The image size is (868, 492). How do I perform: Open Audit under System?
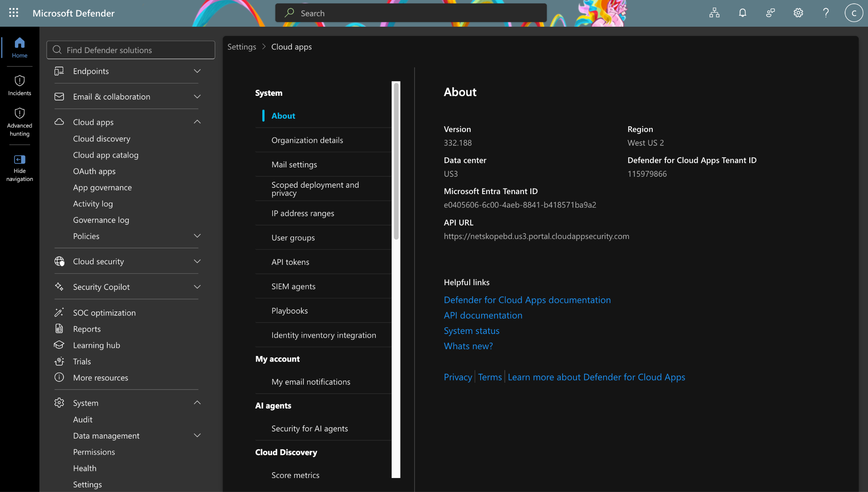point(83,420)
